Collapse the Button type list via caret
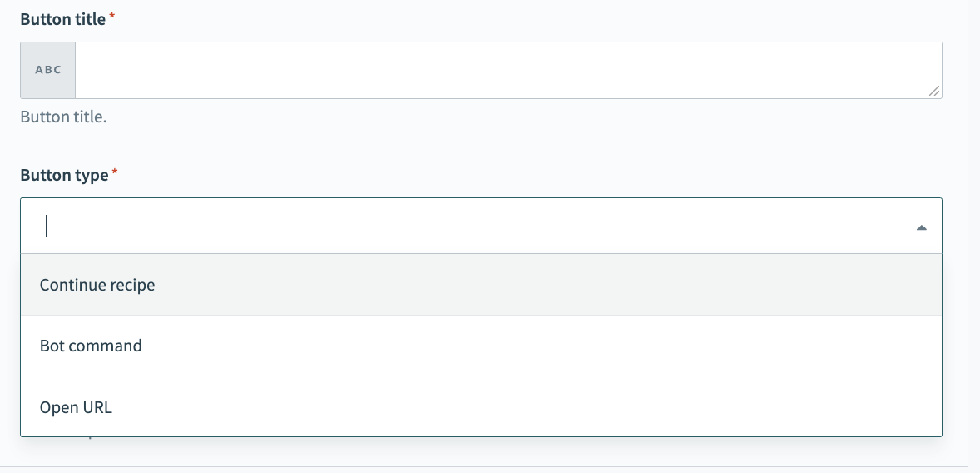 [x=921, y=227]
